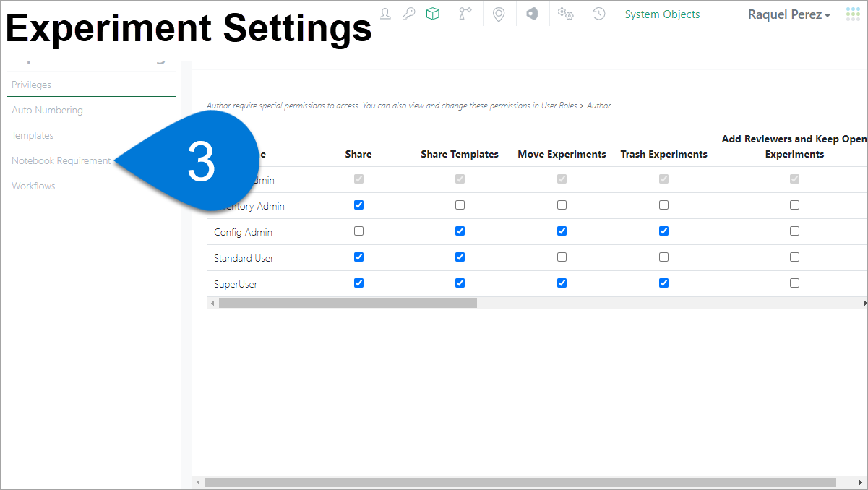Expand the Raquel Perez user menu
This screenshot has width=868, height=490.
(788, 14)
